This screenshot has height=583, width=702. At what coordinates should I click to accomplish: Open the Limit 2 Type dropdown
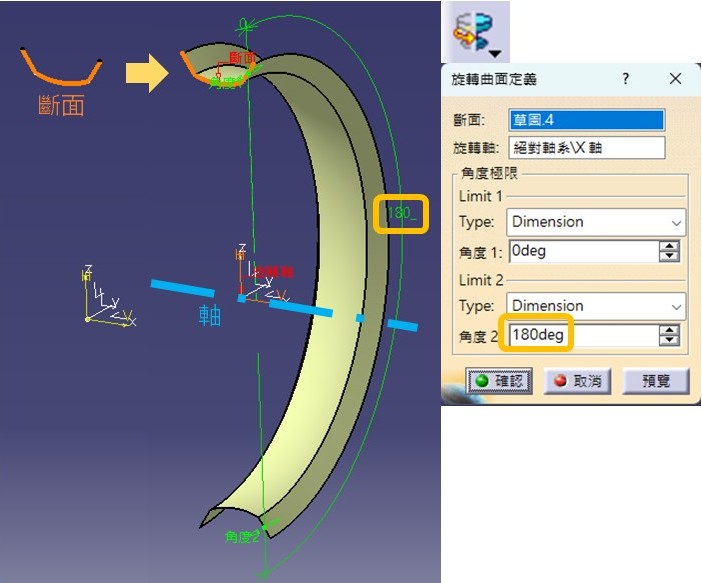coord(597,306)
